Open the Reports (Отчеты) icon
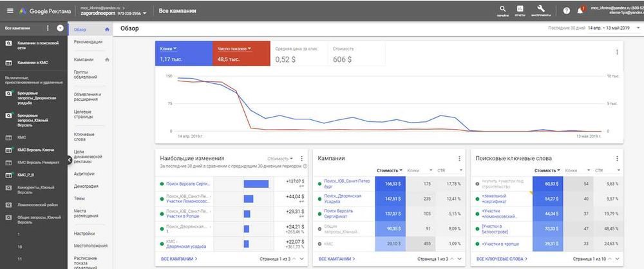The image size is (644, 269). [520, 9]
